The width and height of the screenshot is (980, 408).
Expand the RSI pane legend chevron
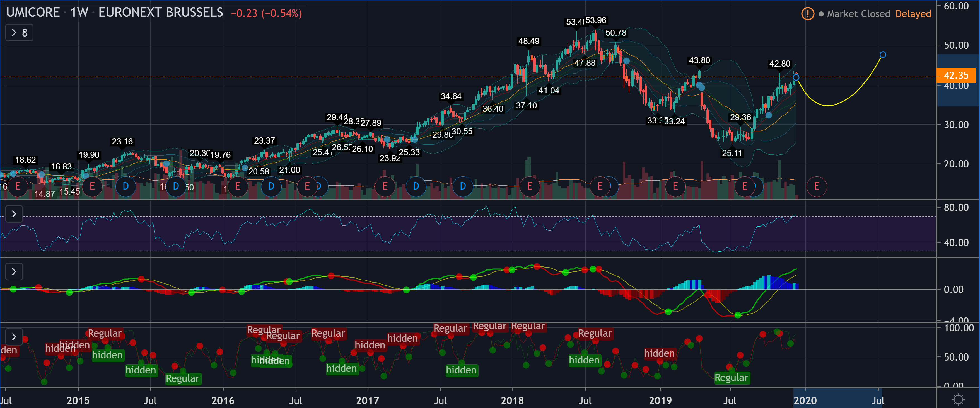pos(14,214)
